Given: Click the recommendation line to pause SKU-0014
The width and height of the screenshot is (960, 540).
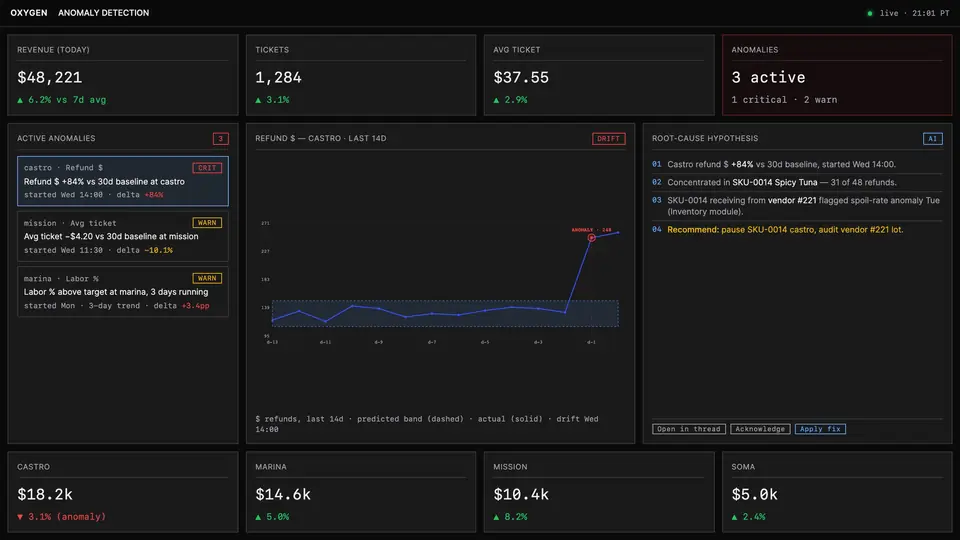Looking at the screenshot, I should coord(785,230).
